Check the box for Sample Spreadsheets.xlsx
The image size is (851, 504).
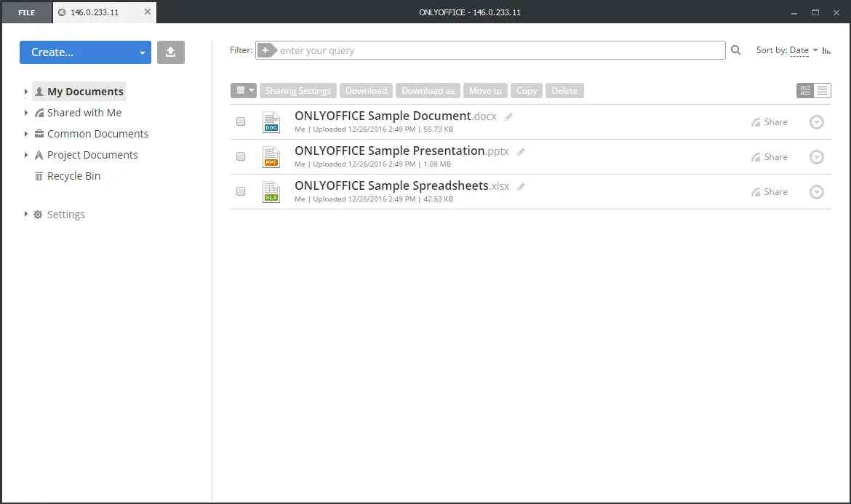click(241, 191)
